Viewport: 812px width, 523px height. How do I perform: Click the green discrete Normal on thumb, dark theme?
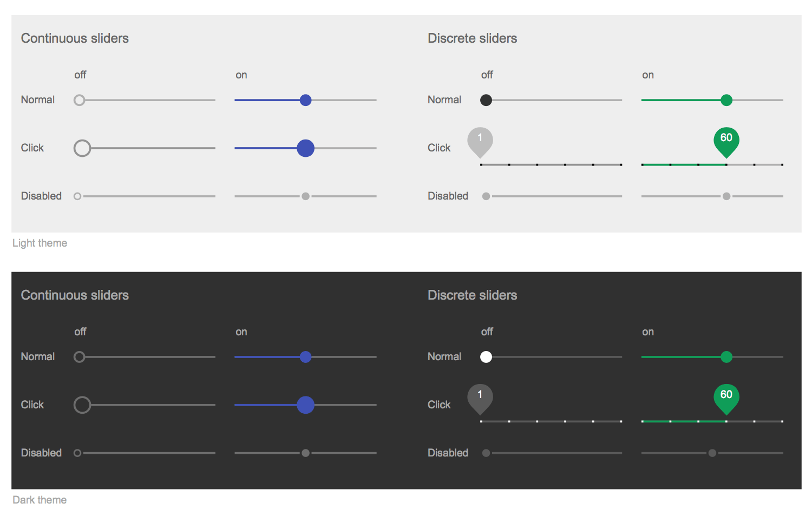click(x=726, y=357)
